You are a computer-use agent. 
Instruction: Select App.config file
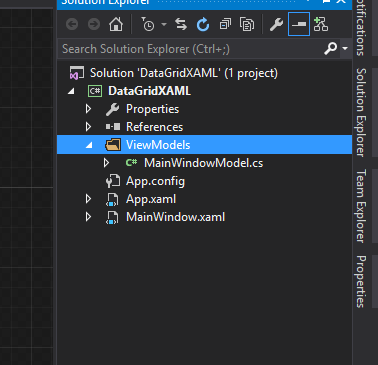pos(155,181)
